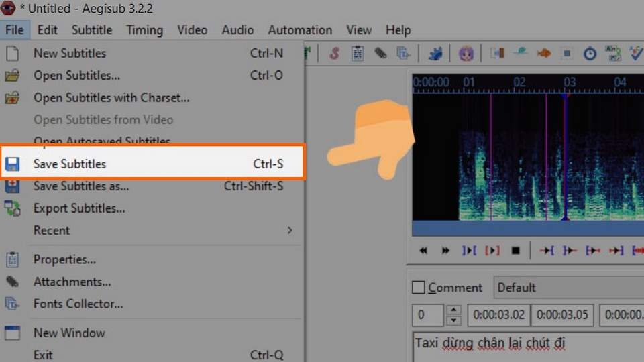644x362 pixels.
Task: Decrease the layer number stepper
Action: click(453, 320)
